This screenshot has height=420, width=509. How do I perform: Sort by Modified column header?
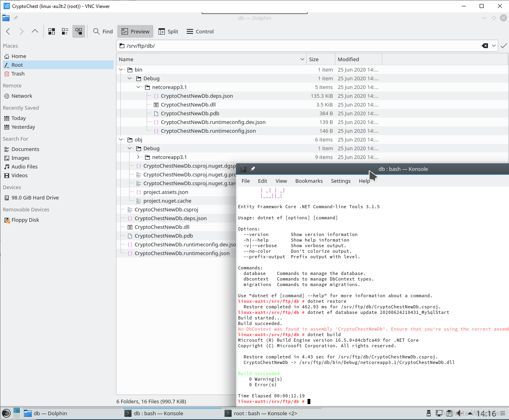[x=358, y=59]
